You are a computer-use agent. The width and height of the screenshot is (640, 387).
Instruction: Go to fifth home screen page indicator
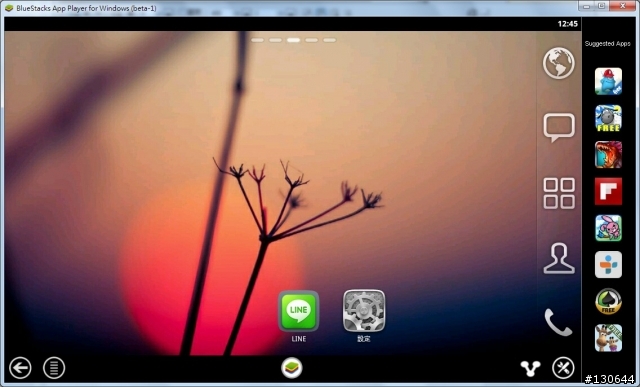click(x=330, y=40)
